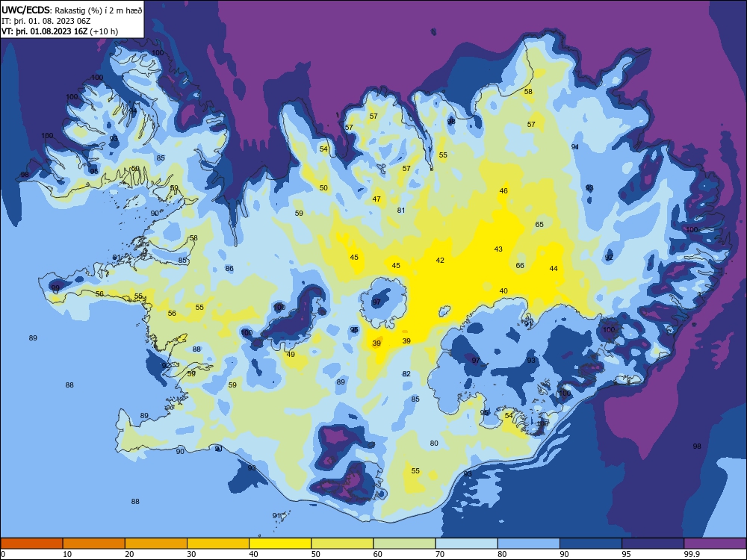Select the 66 humidity value on the map
The height and width of the screenshot is (560, 747).
point(520,266)
